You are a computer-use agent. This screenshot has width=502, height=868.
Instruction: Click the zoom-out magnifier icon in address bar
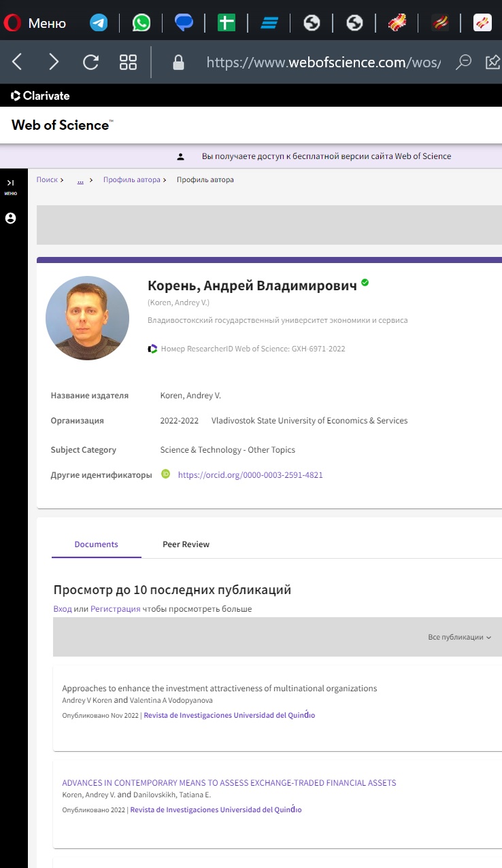tap(464, 62)
